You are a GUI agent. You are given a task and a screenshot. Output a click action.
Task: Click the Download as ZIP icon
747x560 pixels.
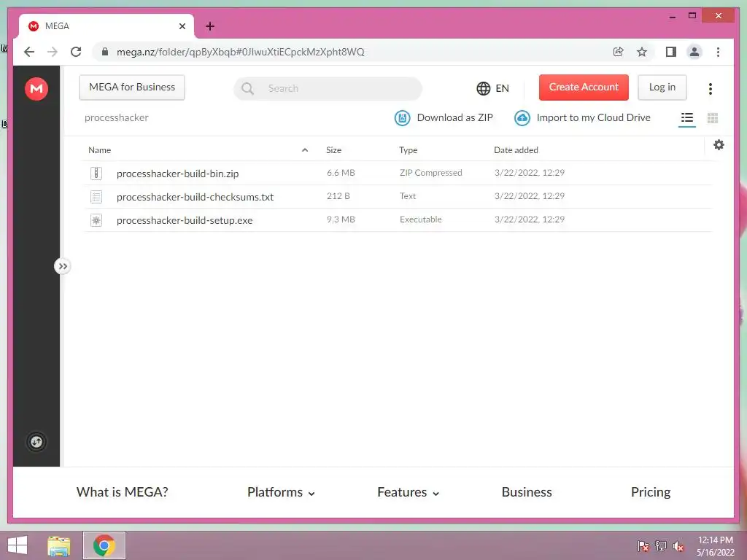[x=403, y=118]
